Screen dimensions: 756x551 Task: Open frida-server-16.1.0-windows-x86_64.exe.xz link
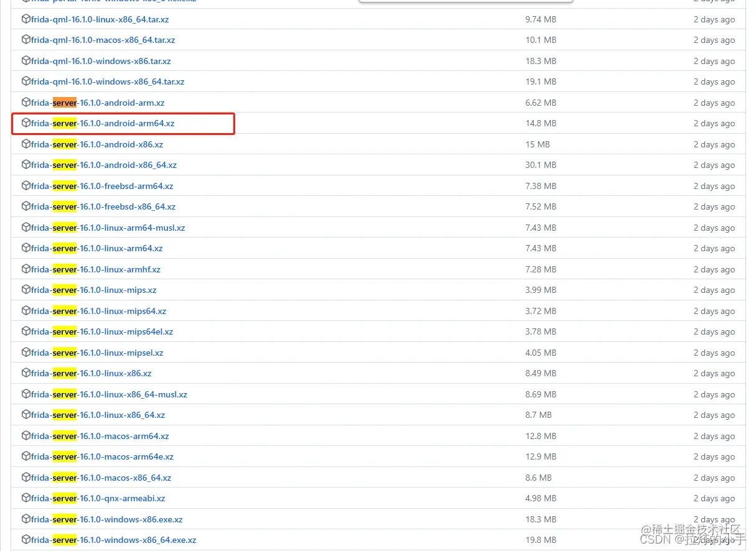tap(114, 540)
